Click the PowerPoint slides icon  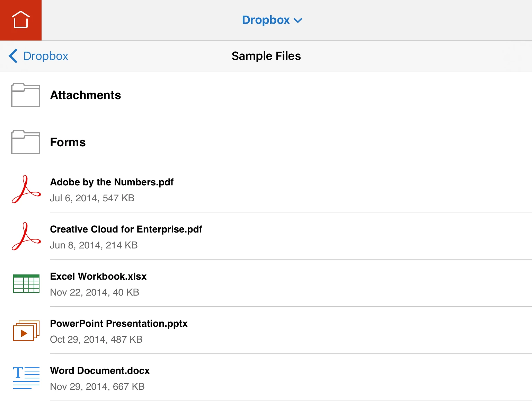click(26, 331)
